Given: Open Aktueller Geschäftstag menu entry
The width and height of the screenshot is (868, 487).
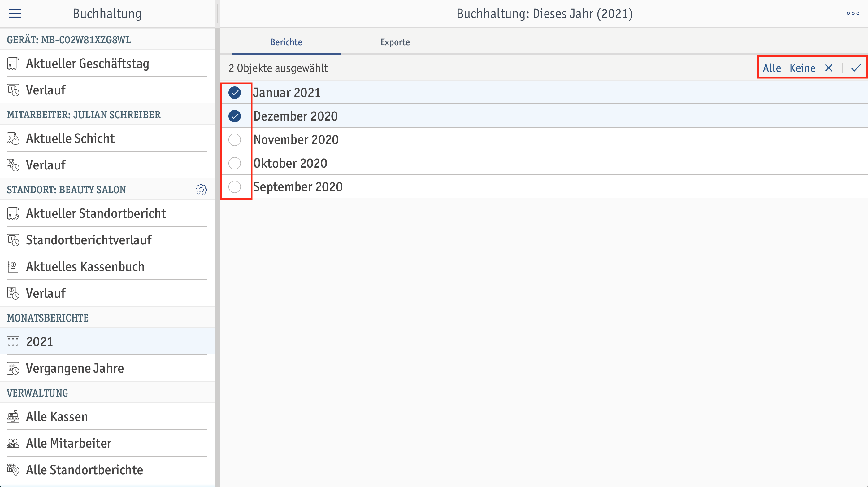Looking at the screenshot, I should (107, 64).
